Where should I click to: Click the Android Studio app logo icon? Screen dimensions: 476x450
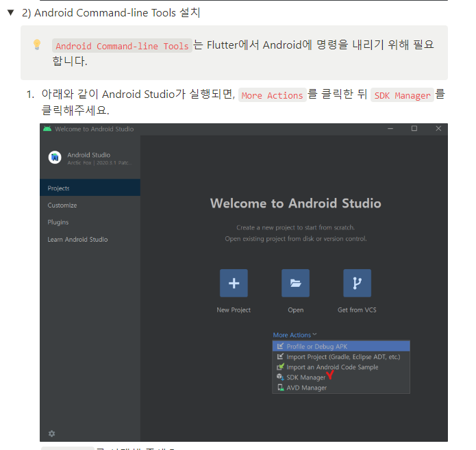pyautogui.click(x=55, y=158)
